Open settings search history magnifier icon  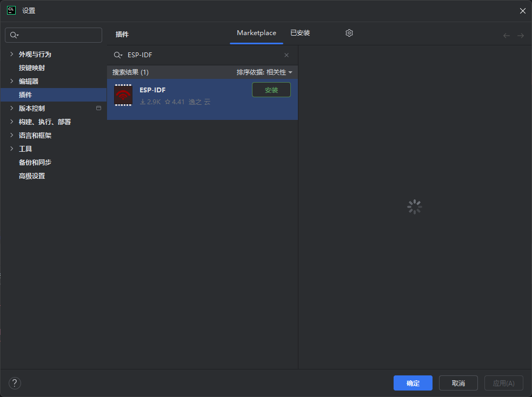(x=14, y=35)
